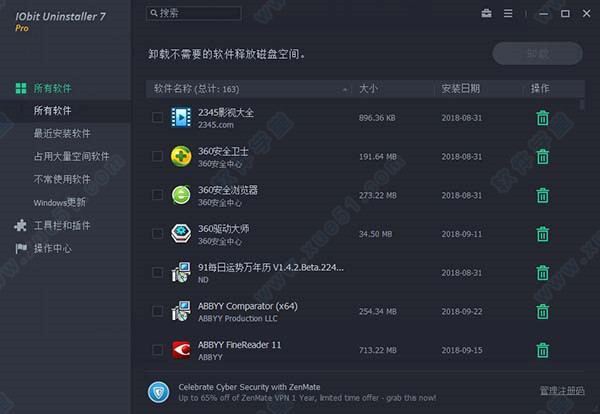Click trash icon for ABBYY FineReader 11
600x414 pixels.
coord(542,350)
